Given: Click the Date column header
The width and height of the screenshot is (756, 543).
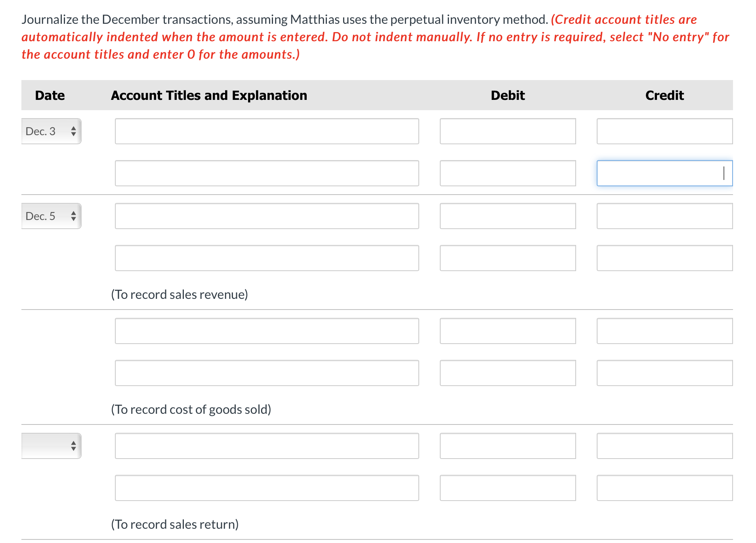Looking at the screenshot, I should pos(50,96).
